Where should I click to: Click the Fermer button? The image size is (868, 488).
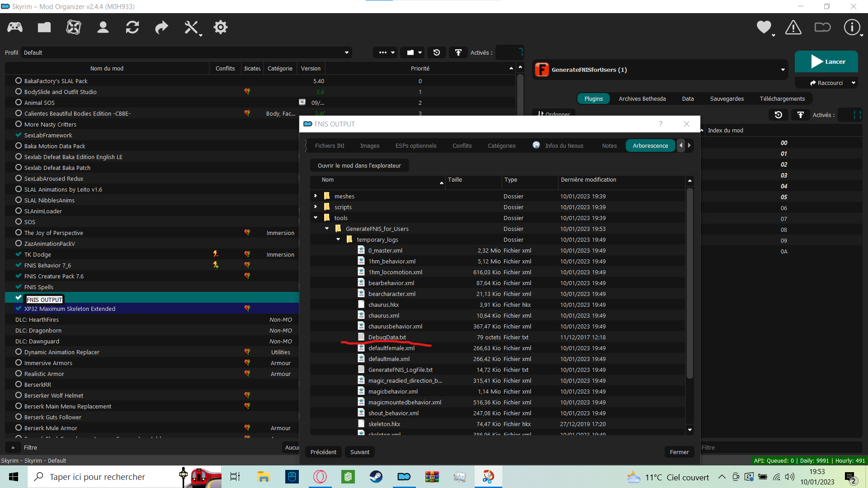pyautogui.click(x=679, y=452)
